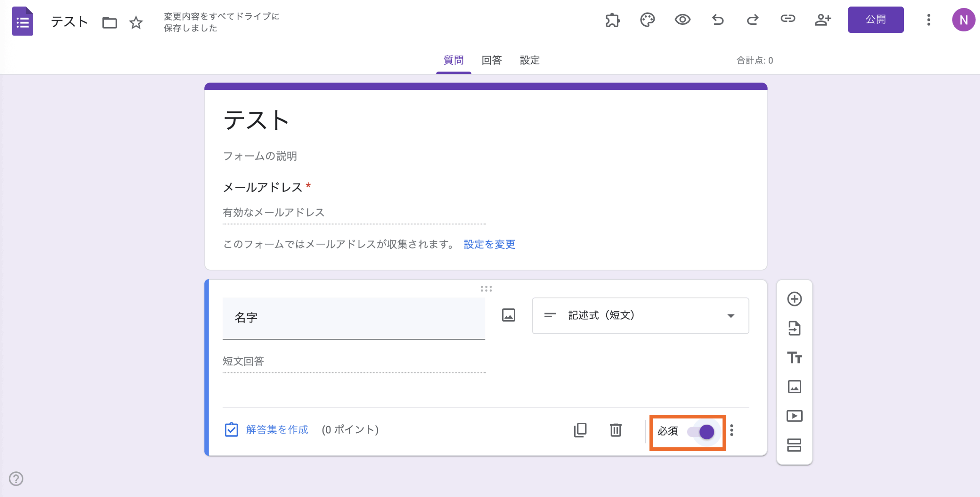Screen dimensions: 980x497
Task: Delete the 名字 question
Action: point(616,430)
